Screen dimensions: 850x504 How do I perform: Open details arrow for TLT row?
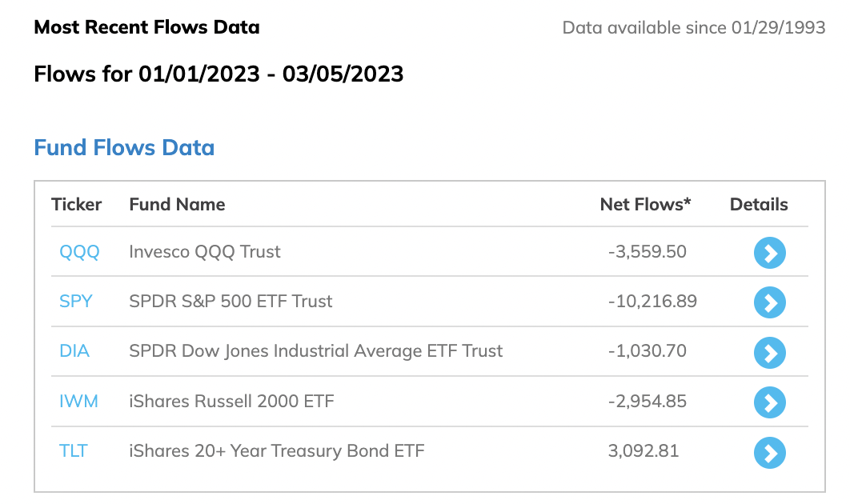coord(770,453)
